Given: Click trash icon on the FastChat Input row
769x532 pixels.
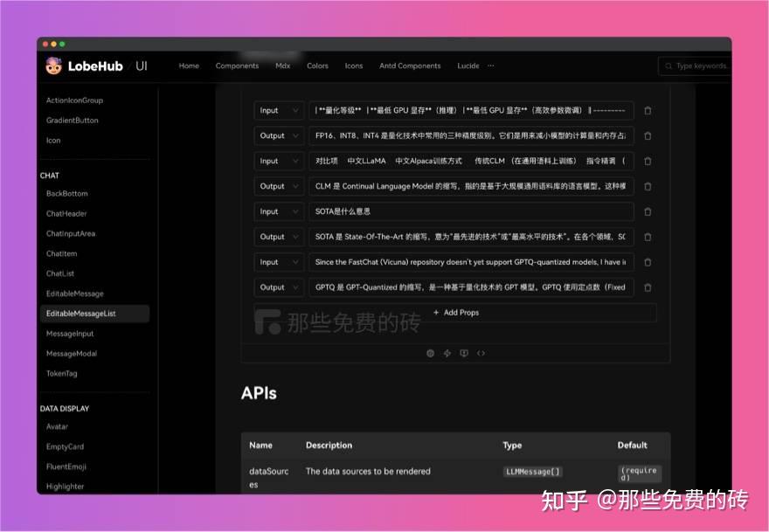Looking at the screenshot, I should tap(647, 262).
